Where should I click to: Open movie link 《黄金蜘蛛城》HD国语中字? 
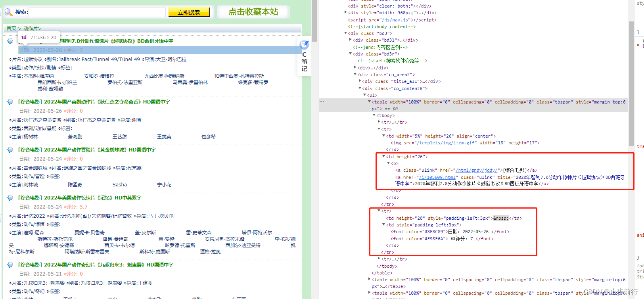100,150
